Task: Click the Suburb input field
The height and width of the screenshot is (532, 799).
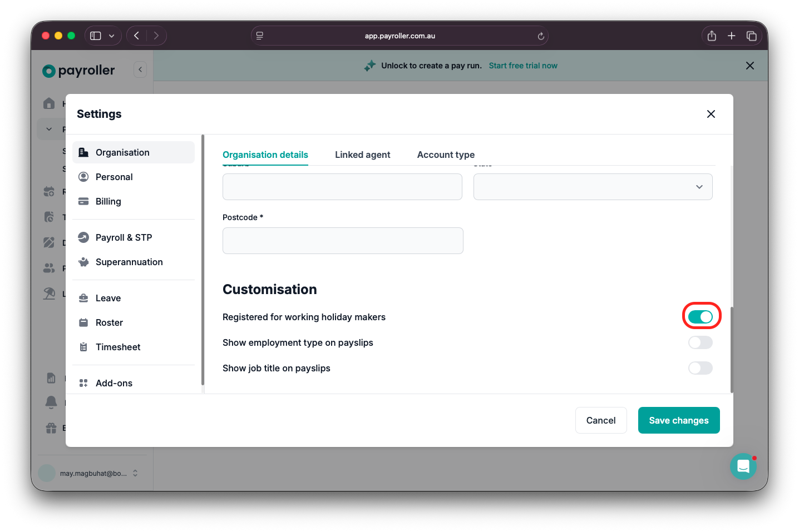Action: pyautogui.click(x=342, y=187)
